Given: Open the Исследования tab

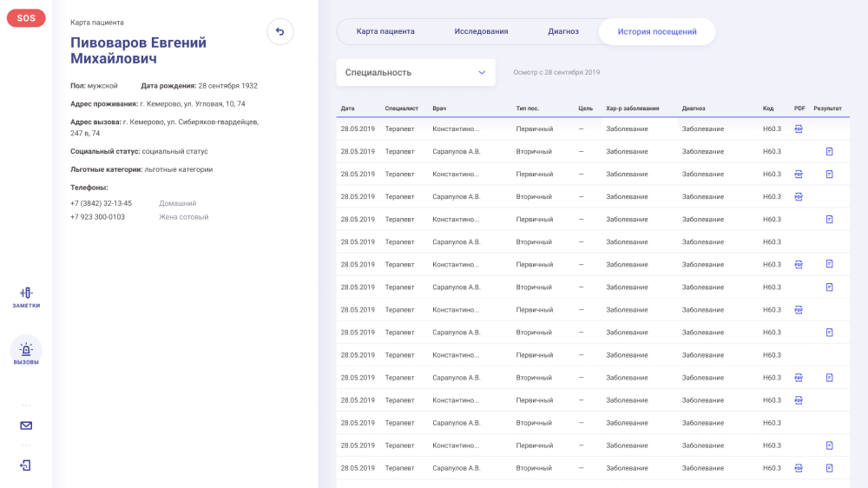Looking at the screenshot, I should click(481, 31).
